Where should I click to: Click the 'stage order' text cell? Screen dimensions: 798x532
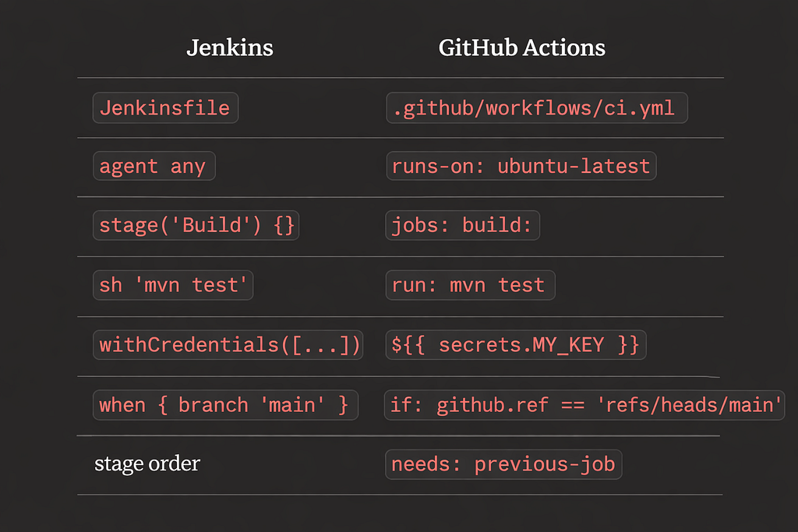tap(147, 464)
